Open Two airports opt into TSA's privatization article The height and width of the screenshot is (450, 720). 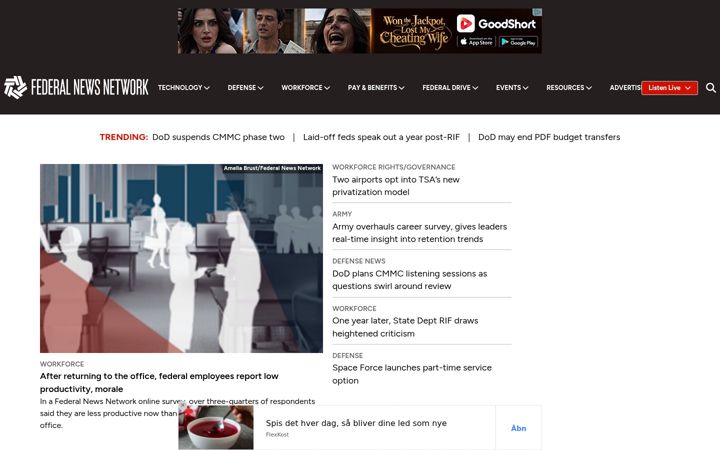coord(396,186)
